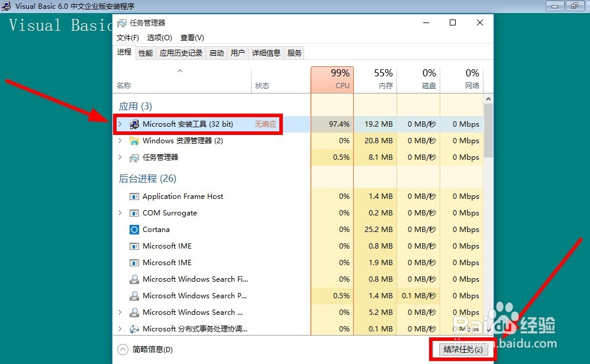Maximize the 任务管理器 window

click(453, 22)
